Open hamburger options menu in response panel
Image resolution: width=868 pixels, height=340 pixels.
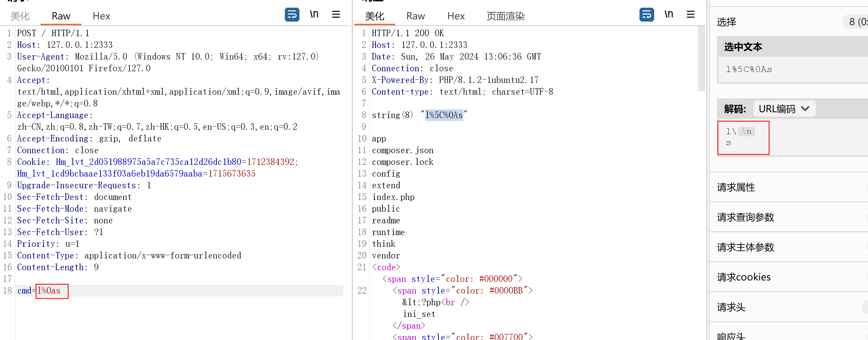(691, 15)
